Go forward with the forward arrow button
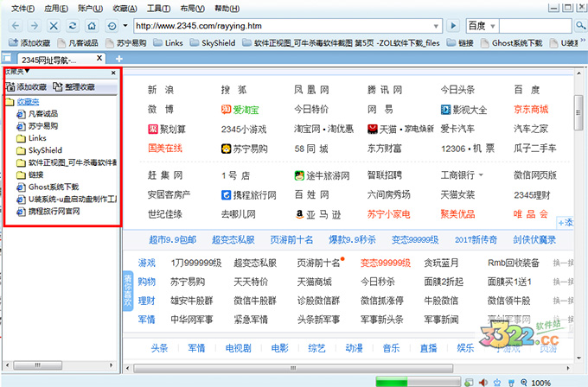This screenshot has height=387, width=588. (x=34, y=26)
